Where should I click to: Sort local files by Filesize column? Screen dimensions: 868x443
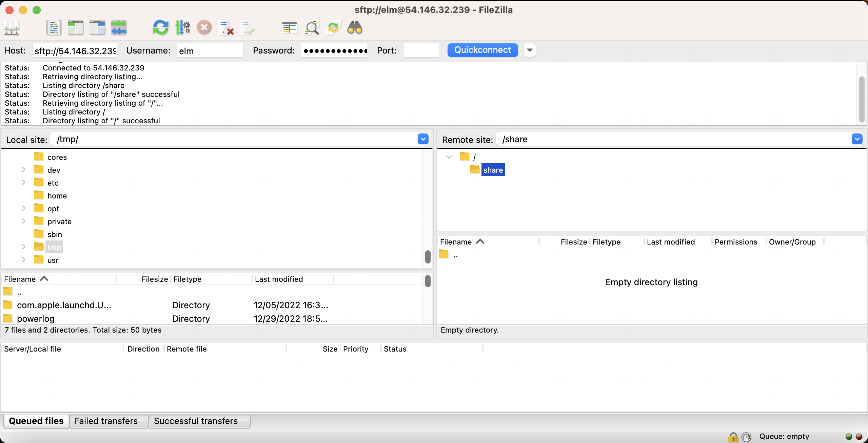(144, 279)
